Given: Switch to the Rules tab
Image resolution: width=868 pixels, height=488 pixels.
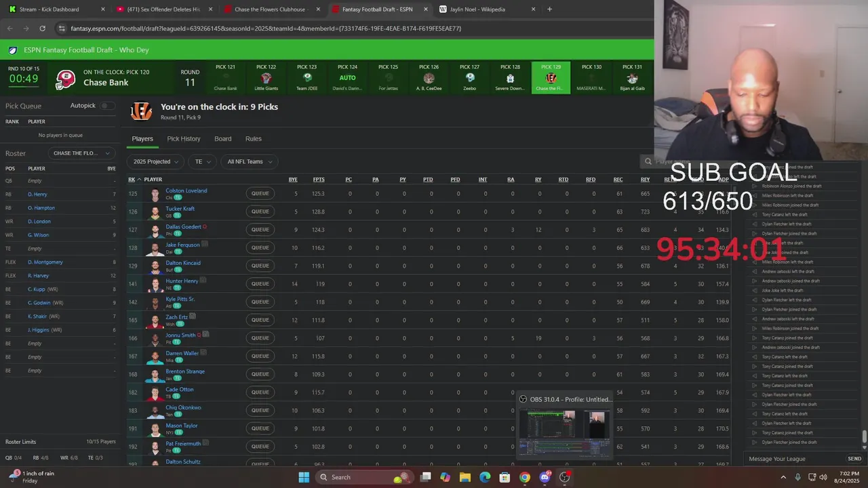Looking at the screenshot, I should [254, 139].
